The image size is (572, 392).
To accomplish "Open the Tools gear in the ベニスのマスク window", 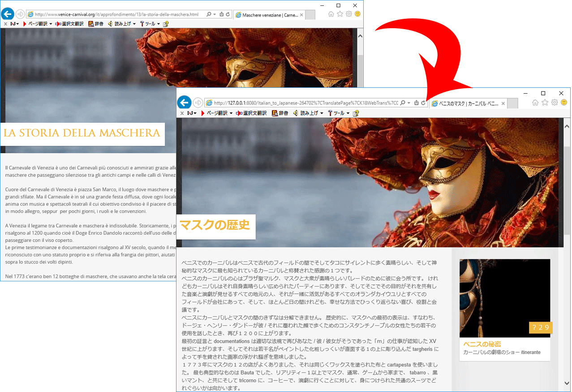I will tap(555, 103).
